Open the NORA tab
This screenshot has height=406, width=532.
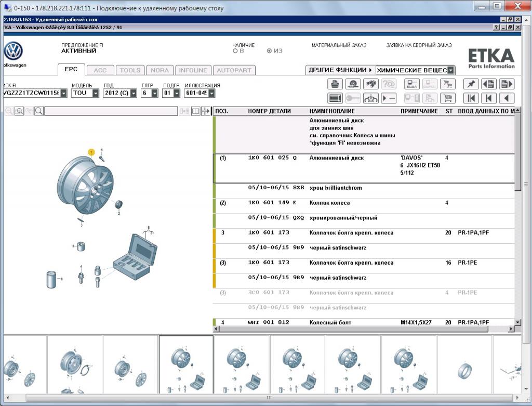(159, 70)
